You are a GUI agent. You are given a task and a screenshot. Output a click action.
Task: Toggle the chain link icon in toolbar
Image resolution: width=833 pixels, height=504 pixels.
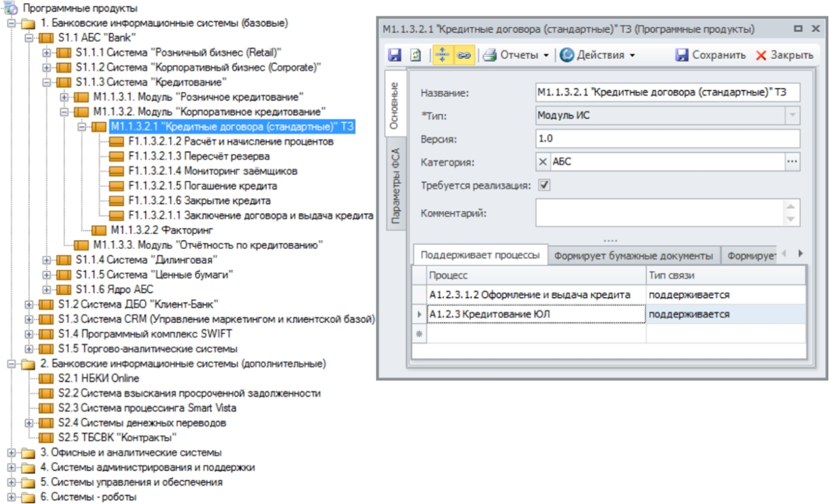click(x=463, y=56)
